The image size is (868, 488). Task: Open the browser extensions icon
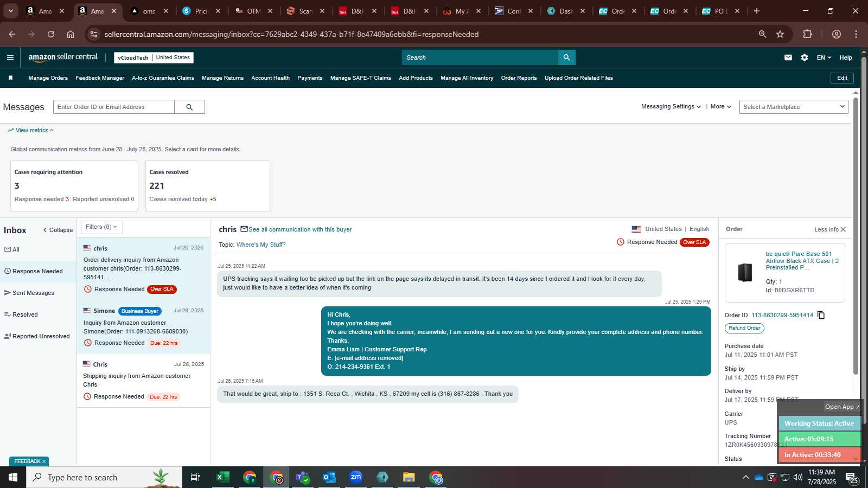coord(808,34)
